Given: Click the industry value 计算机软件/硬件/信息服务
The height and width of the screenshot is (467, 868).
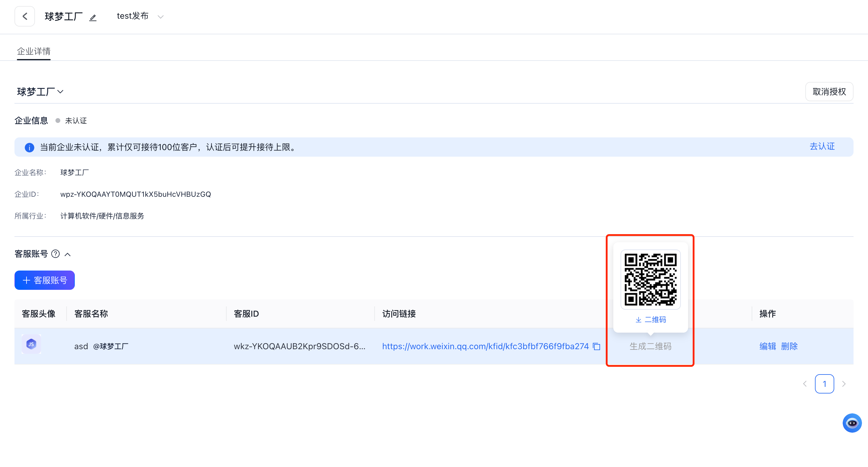Looking at the screenshot, I should [102, 216].
